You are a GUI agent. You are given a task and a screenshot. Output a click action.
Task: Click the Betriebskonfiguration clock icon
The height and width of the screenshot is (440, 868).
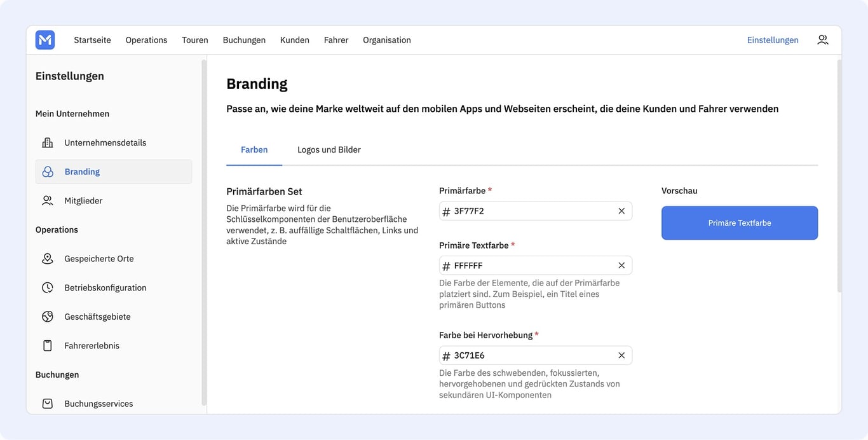(x=48, y=287)
